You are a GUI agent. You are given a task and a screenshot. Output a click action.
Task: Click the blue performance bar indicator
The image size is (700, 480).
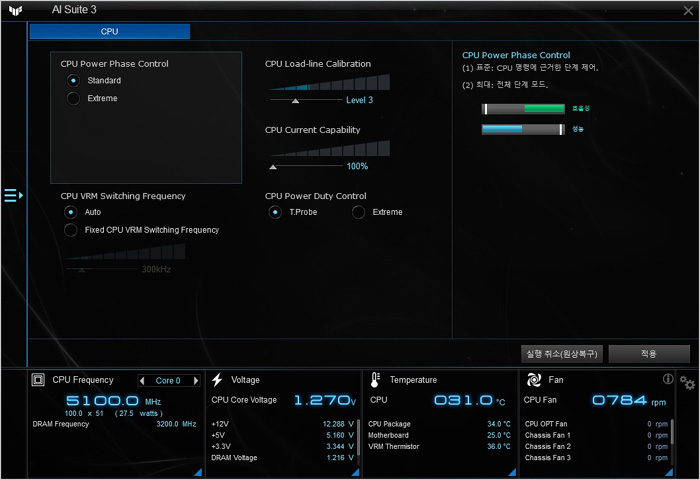tap(523, 129)
